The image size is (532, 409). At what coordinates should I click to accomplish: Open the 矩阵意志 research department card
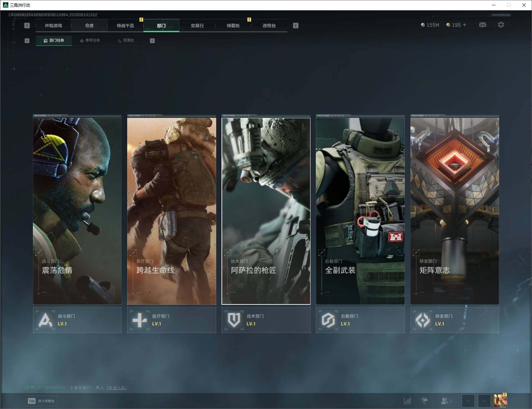(x=455, y=211)
